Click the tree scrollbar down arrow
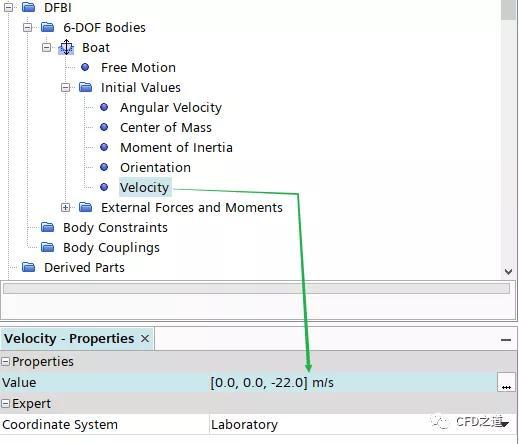 (x=508, y=272)
